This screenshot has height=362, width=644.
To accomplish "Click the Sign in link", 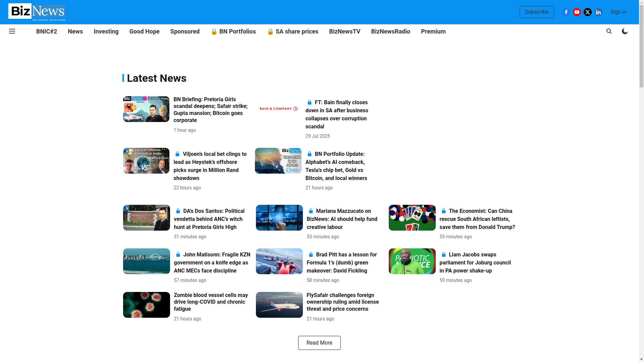I will [x=618, y=12].
